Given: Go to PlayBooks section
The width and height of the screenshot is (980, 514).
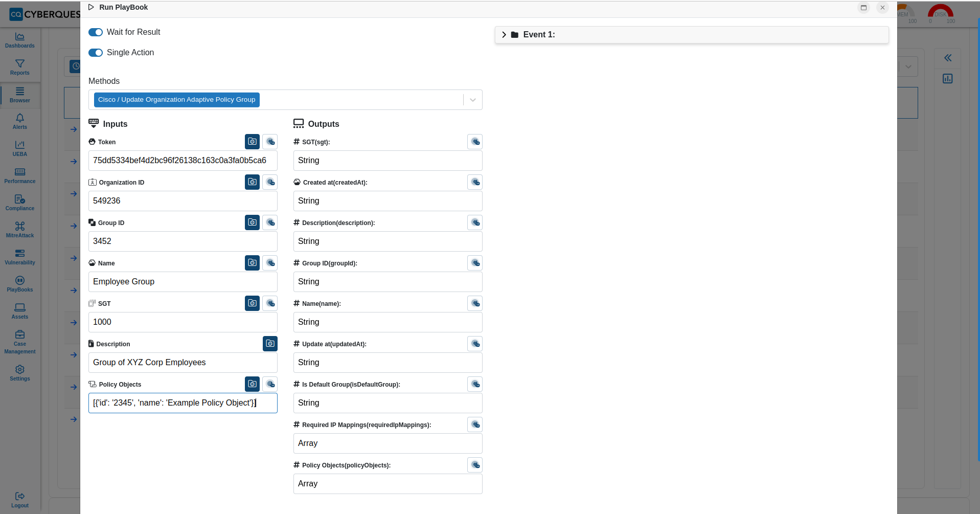Looking at the screenshot, I should (20, 284).
